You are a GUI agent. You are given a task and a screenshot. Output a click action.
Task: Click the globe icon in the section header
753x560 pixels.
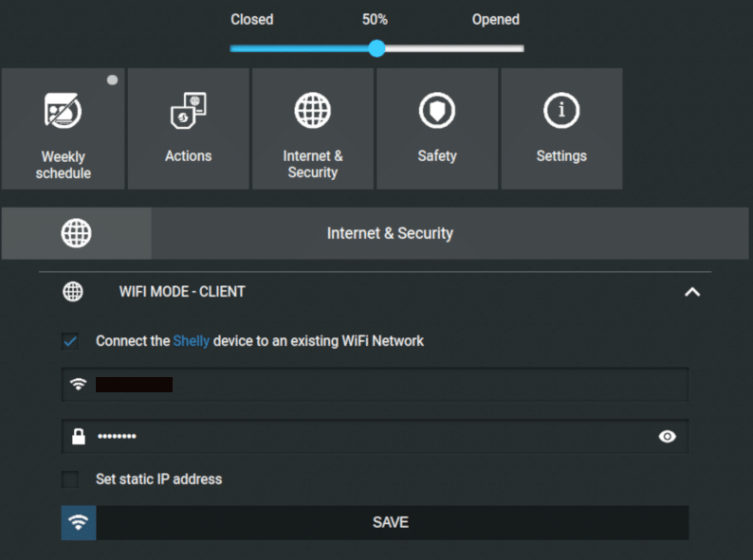point(77,233)
